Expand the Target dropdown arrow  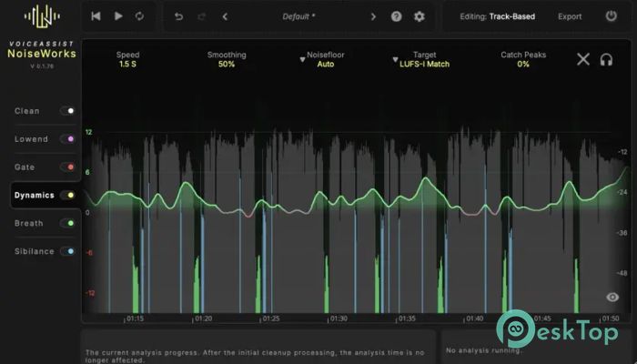click(395, 60)
